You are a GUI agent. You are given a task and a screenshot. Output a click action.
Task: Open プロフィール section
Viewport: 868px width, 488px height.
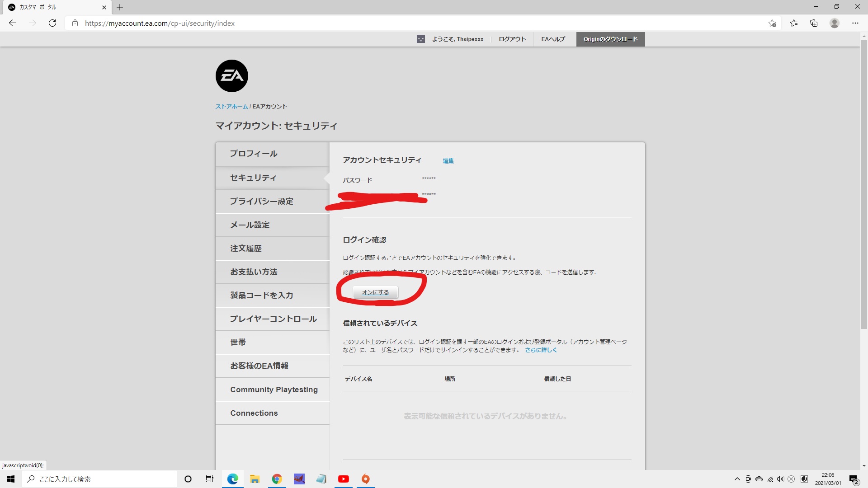[x=273, y=154]
